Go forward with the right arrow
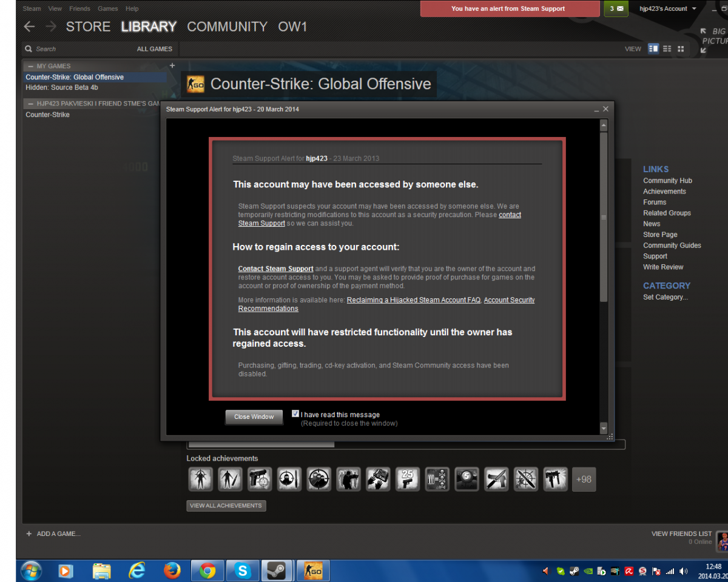 click(52, 27)
